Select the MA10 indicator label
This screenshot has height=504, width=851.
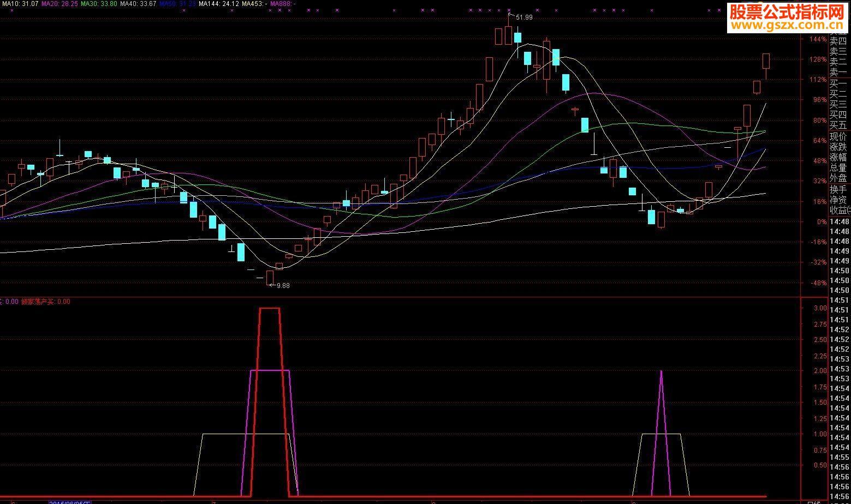(20, 3)
